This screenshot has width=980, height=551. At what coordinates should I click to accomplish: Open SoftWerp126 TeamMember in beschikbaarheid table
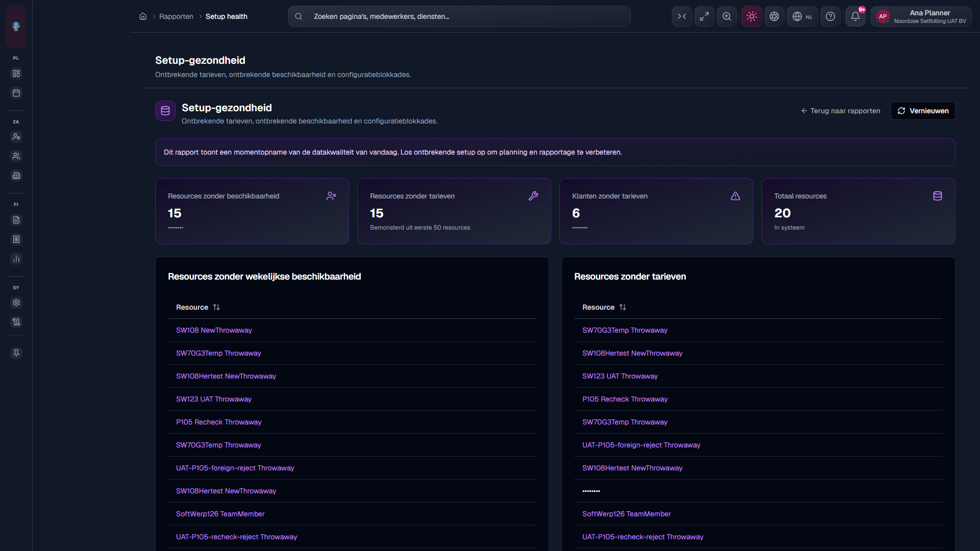point(220,514)
